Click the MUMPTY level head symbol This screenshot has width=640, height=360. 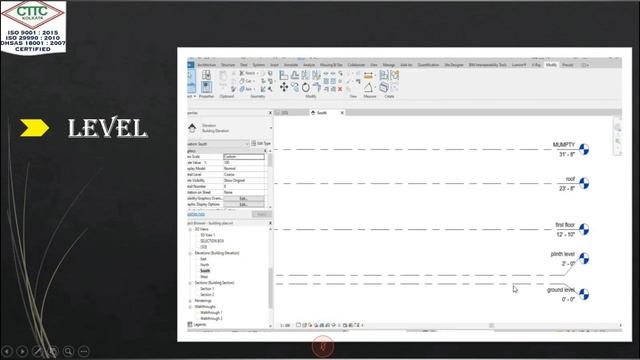click(584, 149)
